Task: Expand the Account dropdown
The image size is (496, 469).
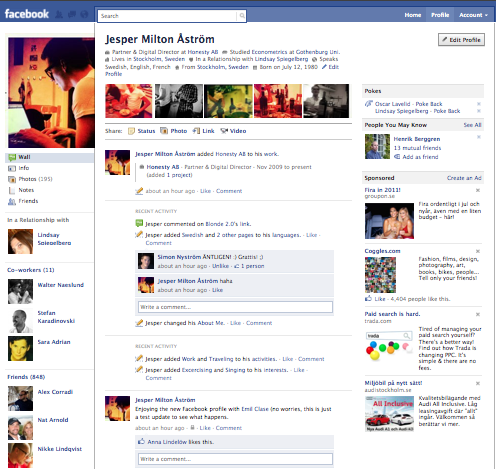Action: tap(473, 15)
